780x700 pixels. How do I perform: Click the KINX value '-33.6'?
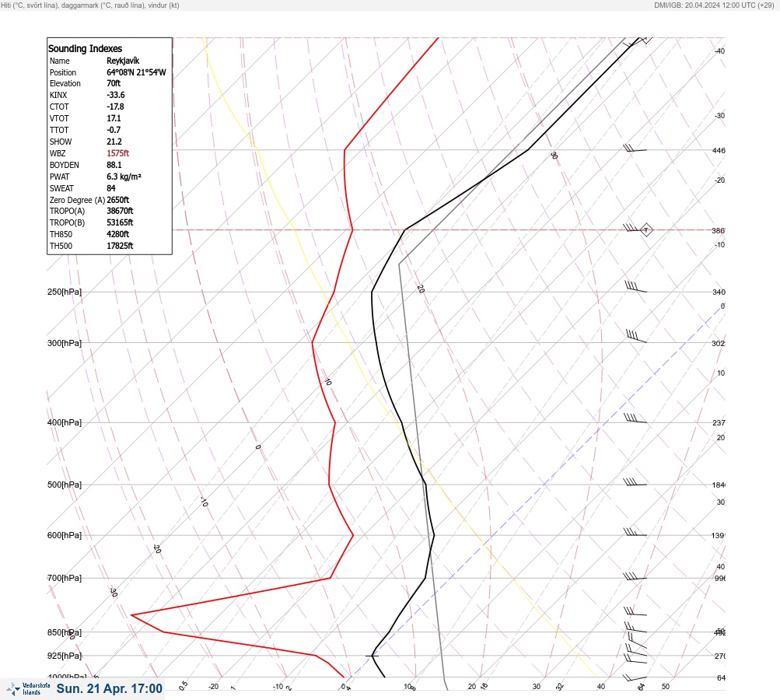pyautogui.click(x=116, y=95)
